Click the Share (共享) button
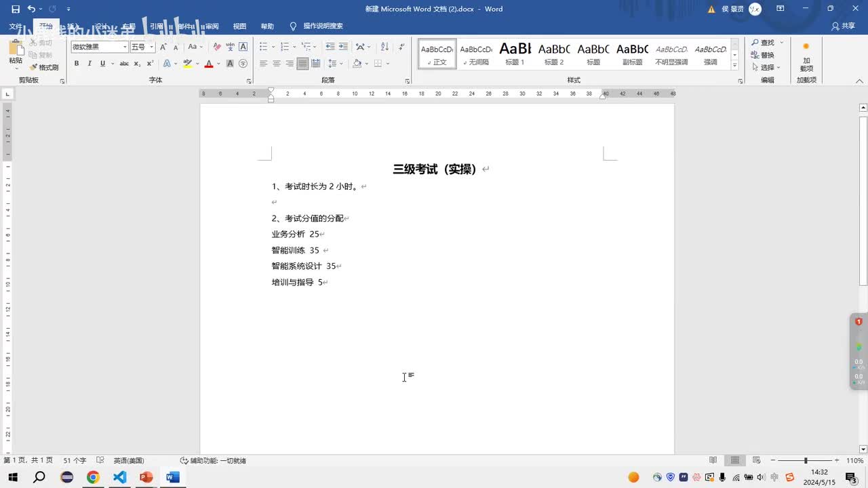868x488 pixels. (x=844, y=26)
